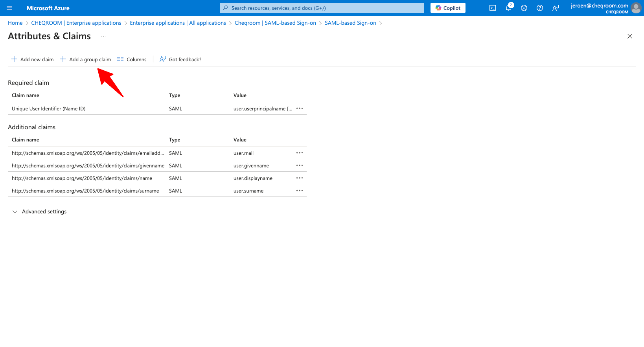
Task: Click the Copilot button
Action: click(448, 8)
